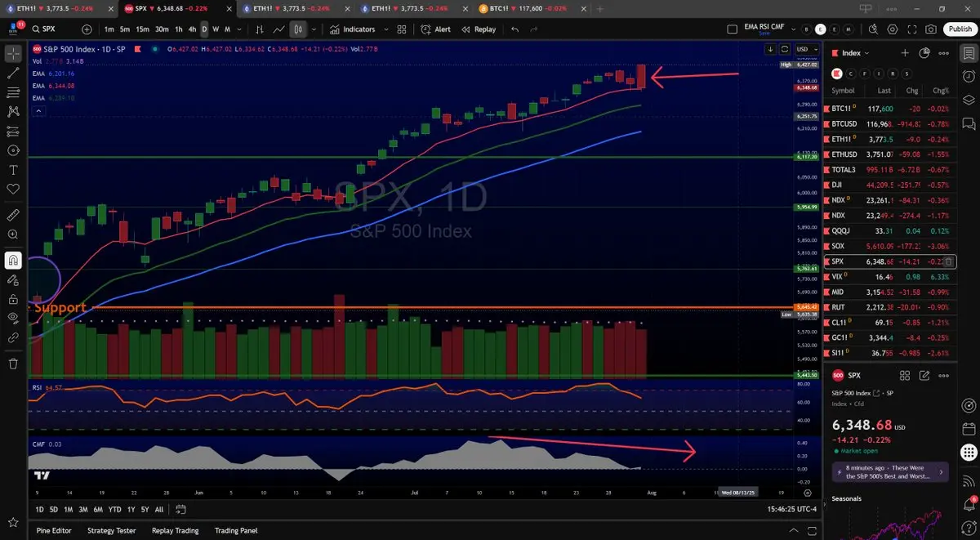Image resolution: width=980 pixels, height=540 pixels.
Task: Select the W weekly timeframe
Action: tap(216, 29)
